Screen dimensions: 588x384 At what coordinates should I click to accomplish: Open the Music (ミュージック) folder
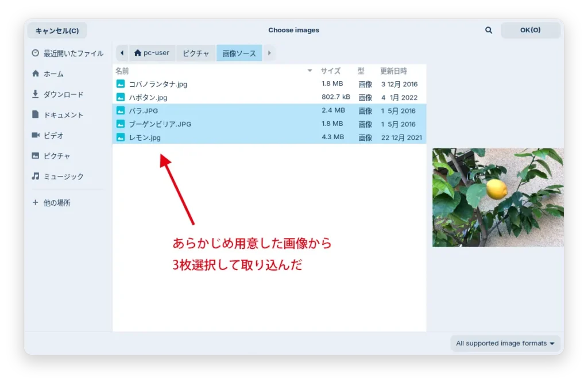(63, 176)
